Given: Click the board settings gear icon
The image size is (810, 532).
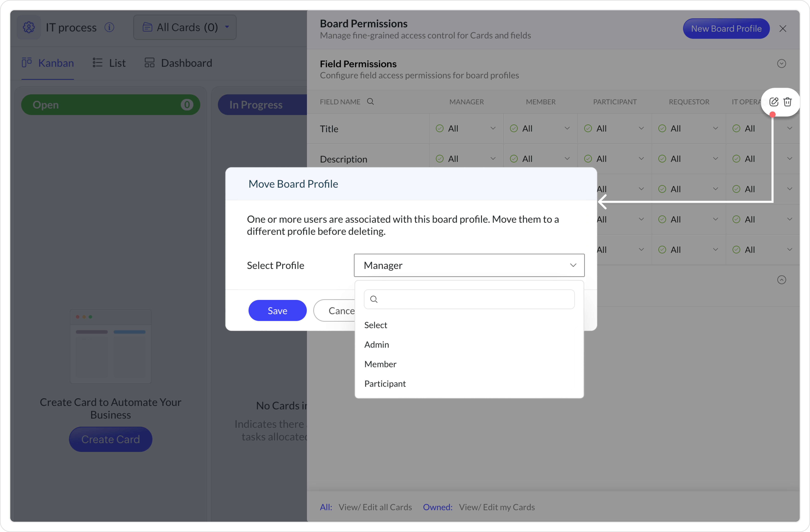Looking at the screenshot, I should tap(29, 27).
